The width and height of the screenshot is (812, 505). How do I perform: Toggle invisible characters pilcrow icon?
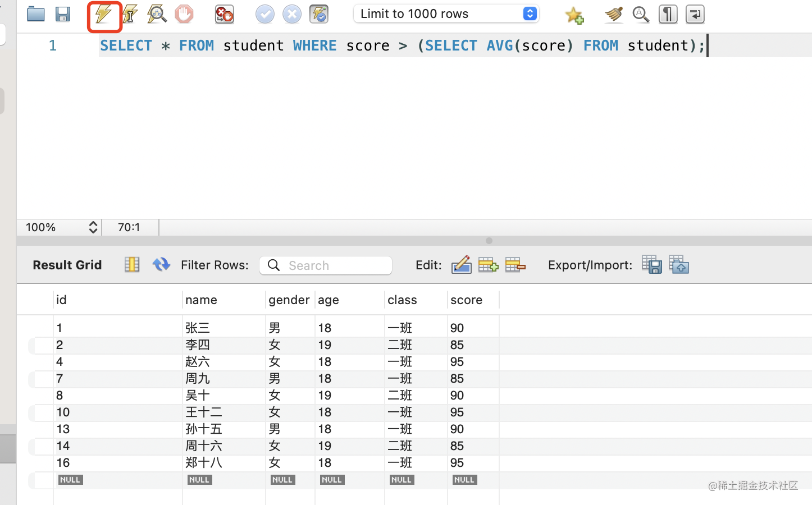[668, 14]
